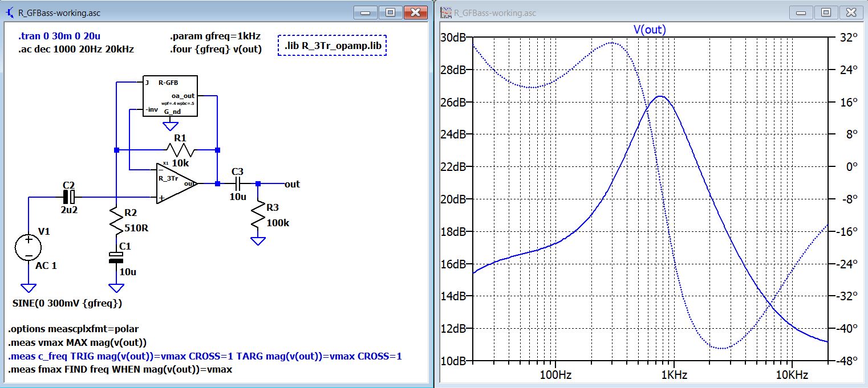Image resolution: width=868 pixels, height=388 pixels.
Task: Minimize the plot window
Action: click(802, 13)
